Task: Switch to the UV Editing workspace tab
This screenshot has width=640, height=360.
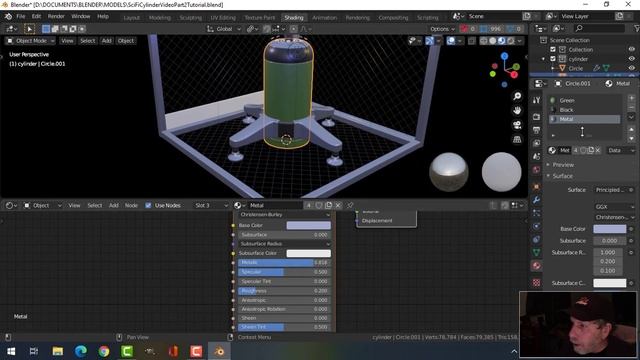Action: coord(223,18)
